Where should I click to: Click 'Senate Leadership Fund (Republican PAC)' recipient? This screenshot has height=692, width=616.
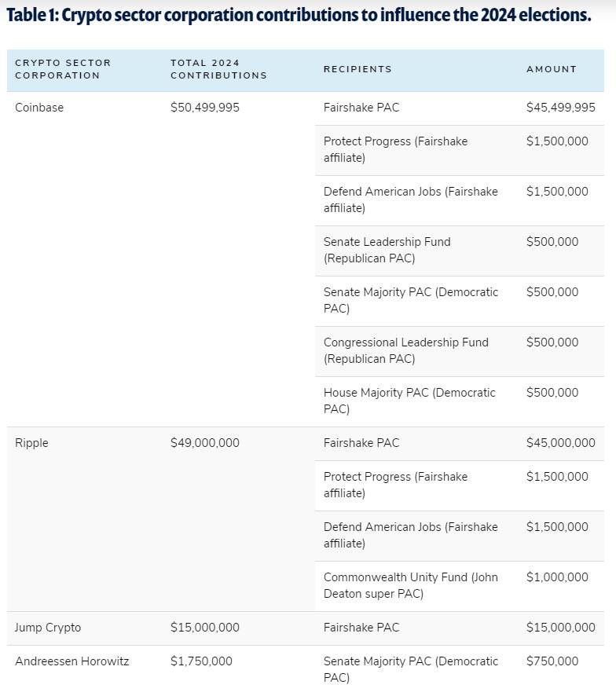tap(387, 251)
